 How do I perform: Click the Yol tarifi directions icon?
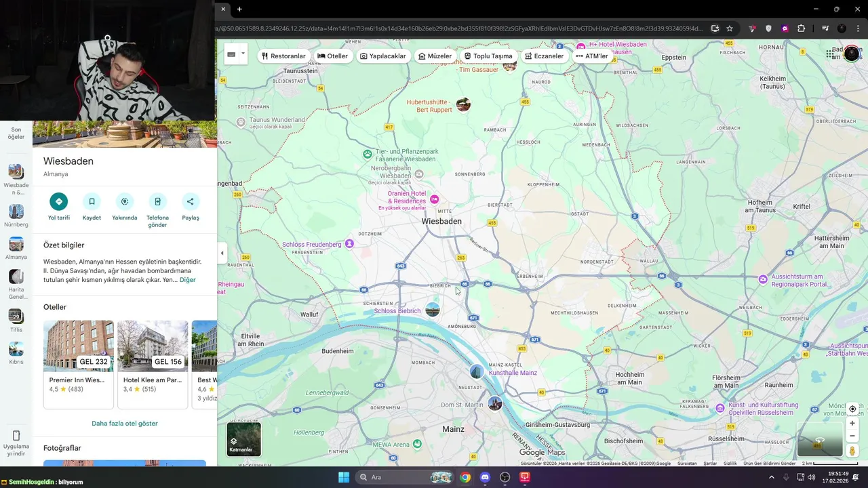pyautogui.click(x=59, y=201)
